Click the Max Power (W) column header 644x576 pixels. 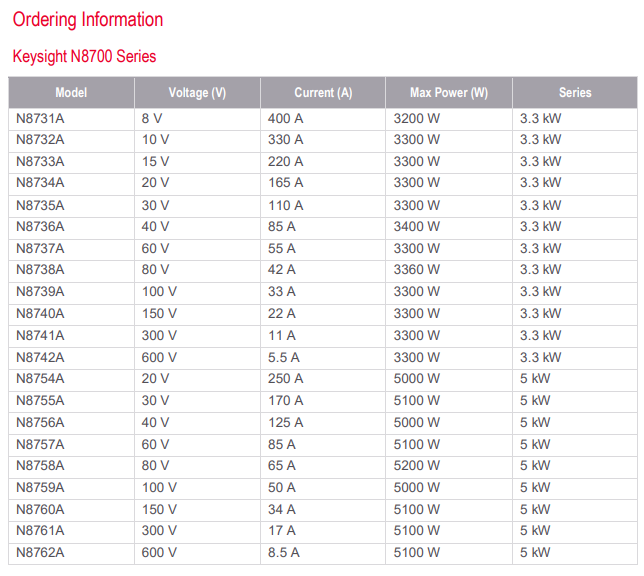[x=448, y=92]
